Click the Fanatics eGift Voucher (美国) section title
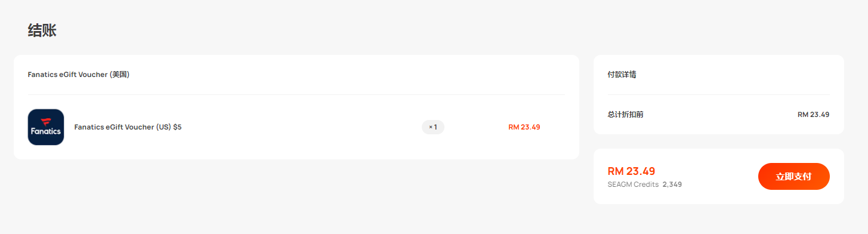Image resolution: width=868 pixels, height=234 pixels. coord(79,75)
